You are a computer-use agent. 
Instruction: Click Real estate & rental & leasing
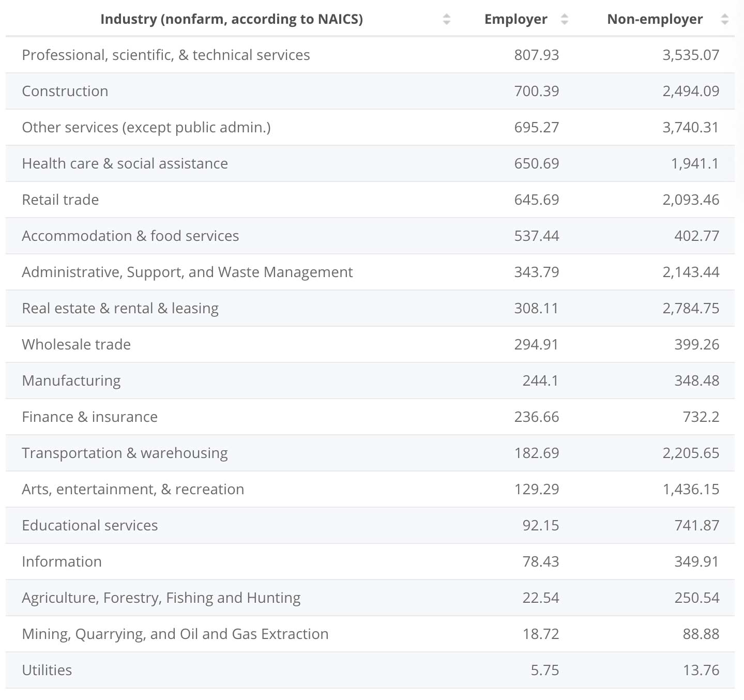point(120,309)
